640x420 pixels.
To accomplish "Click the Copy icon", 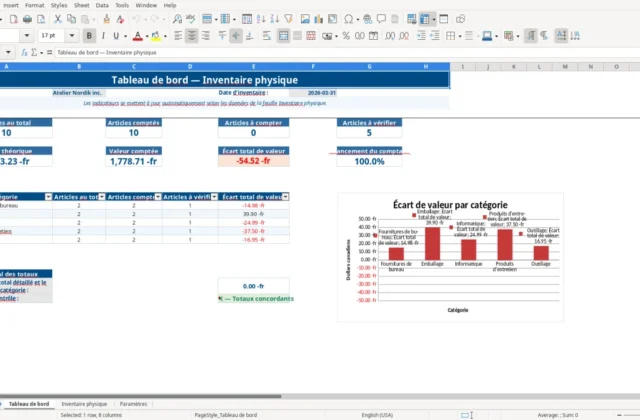I will (71, 19).
